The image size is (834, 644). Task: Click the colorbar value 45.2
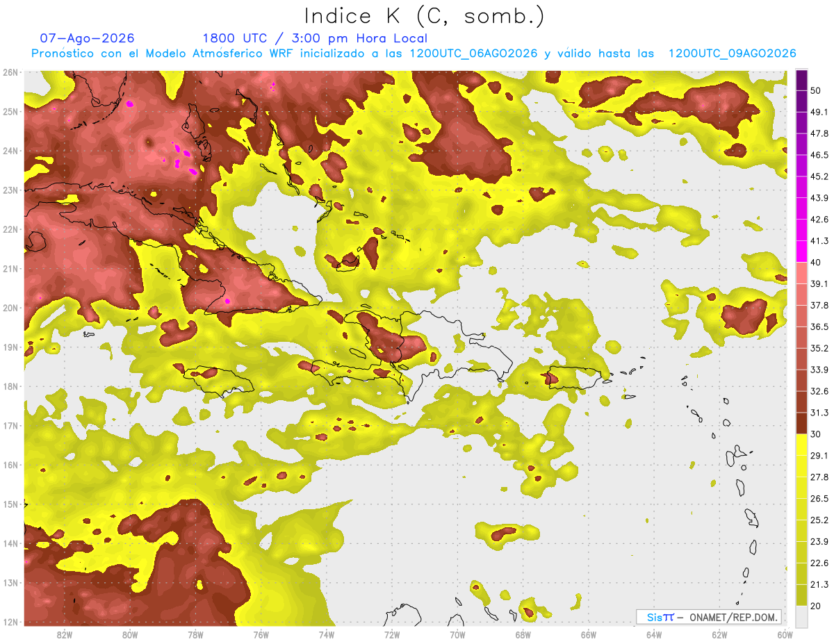pos(819,176)
